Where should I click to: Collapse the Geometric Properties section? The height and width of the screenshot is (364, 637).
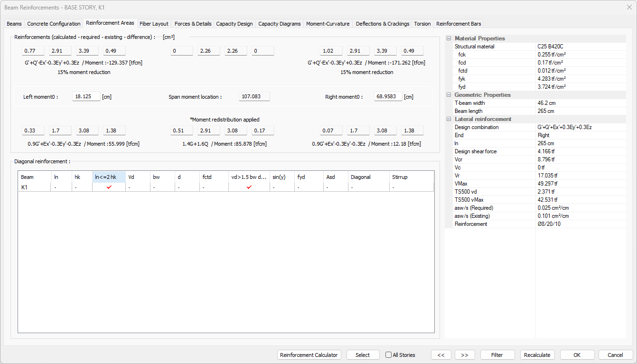click(449, 95)
